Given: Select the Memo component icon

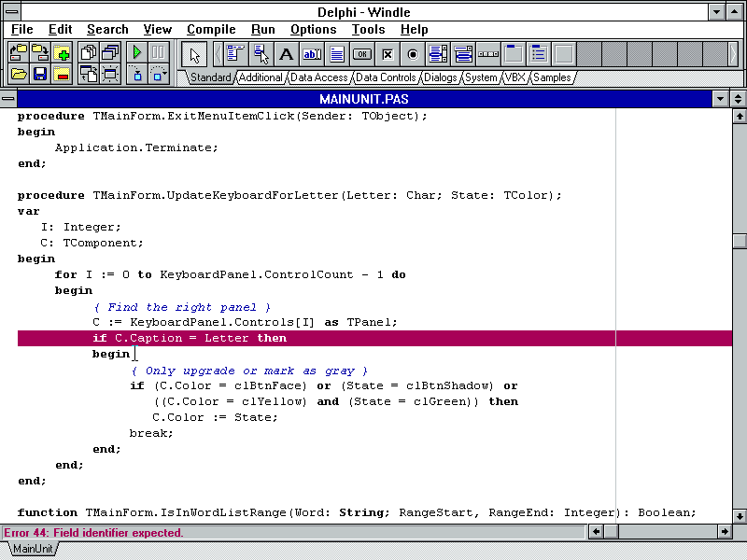Looking at the screenshot, I should tap(337, 54).
